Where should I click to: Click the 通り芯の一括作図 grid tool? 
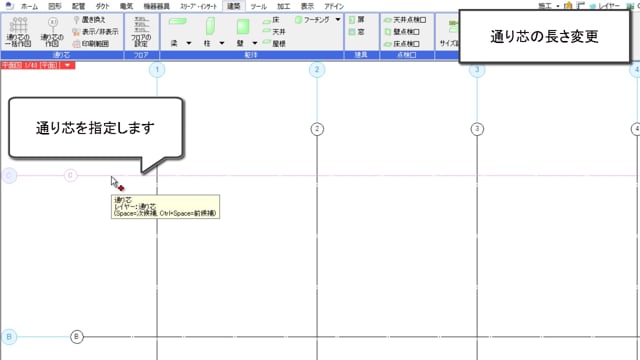coord(18,32)
